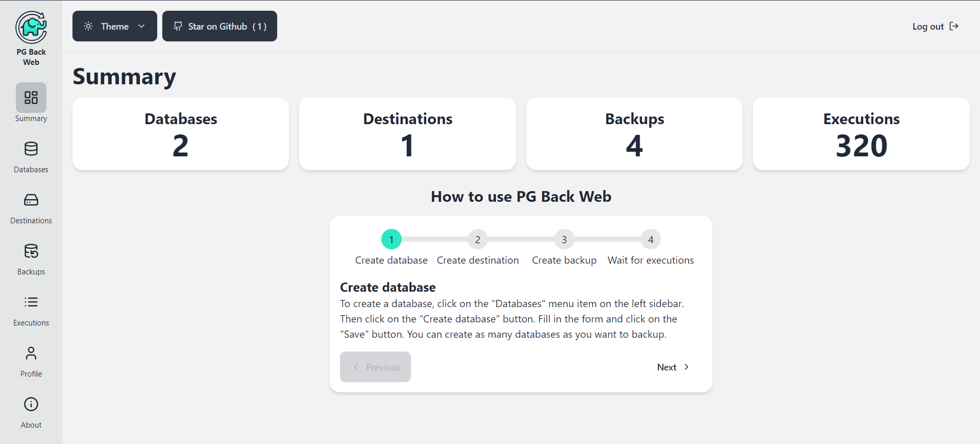Open the Databases cylinder icon in sidebar
This screenshot has width=980, height=444.
point(31,149)
